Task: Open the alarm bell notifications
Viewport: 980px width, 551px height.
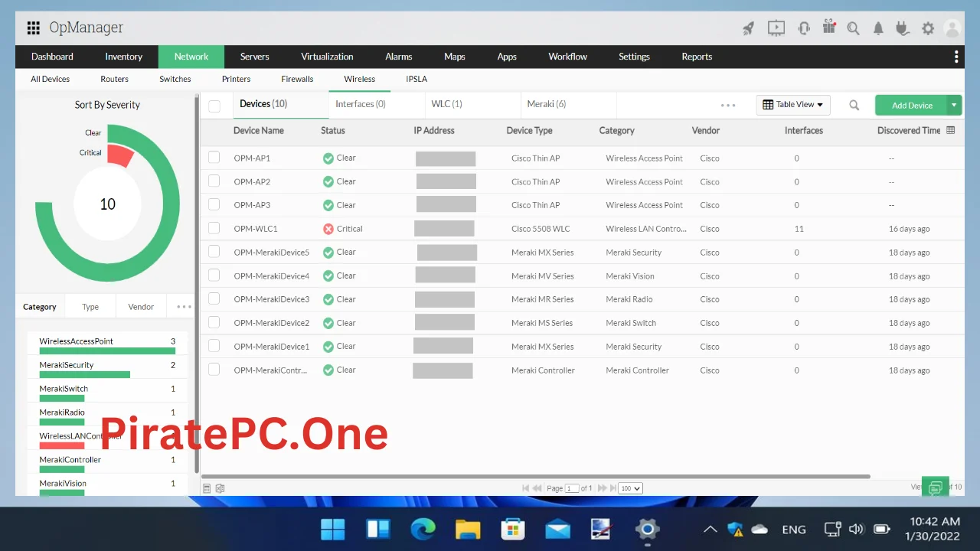Action: tap(878, 28)
